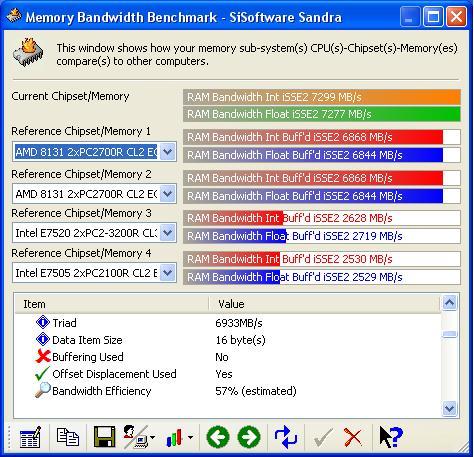Click the Bandwidth Efficiency magnifier icon
Image resolution: width=474 pixels, height=457 pixels.
[x=43, y=390]
